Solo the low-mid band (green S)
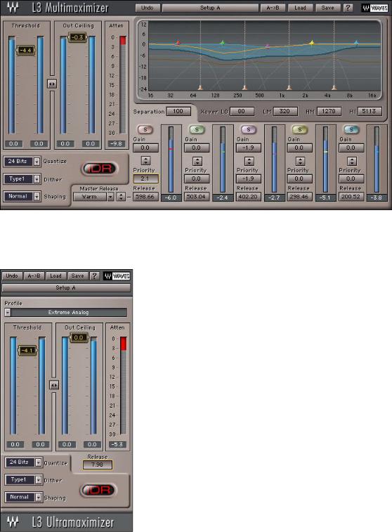 197,129
